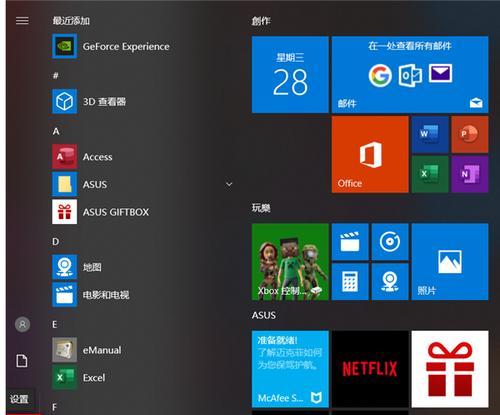Open the Netflix tile
The image size is (500, 415).
(x=370, y=369)
